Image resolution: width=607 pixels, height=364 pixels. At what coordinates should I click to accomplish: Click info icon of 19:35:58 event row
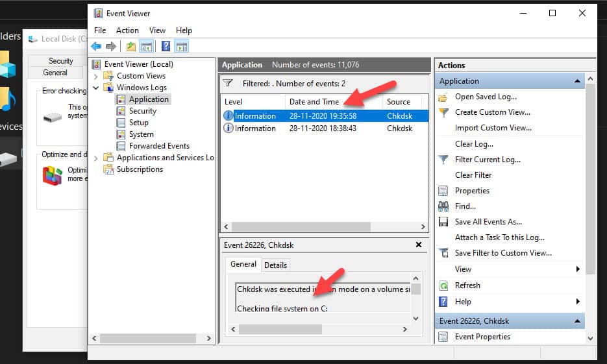pos(229,115)
